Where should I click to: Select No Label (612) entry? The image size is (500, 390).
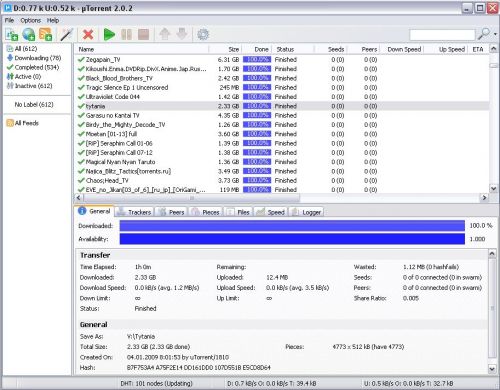[x=34, y=105]
